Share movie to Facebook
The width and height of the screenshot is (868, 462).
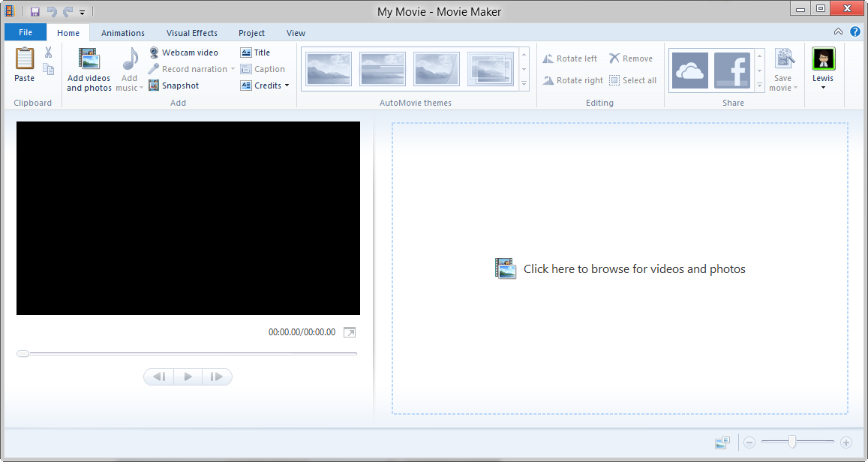(x=731, y=70)
